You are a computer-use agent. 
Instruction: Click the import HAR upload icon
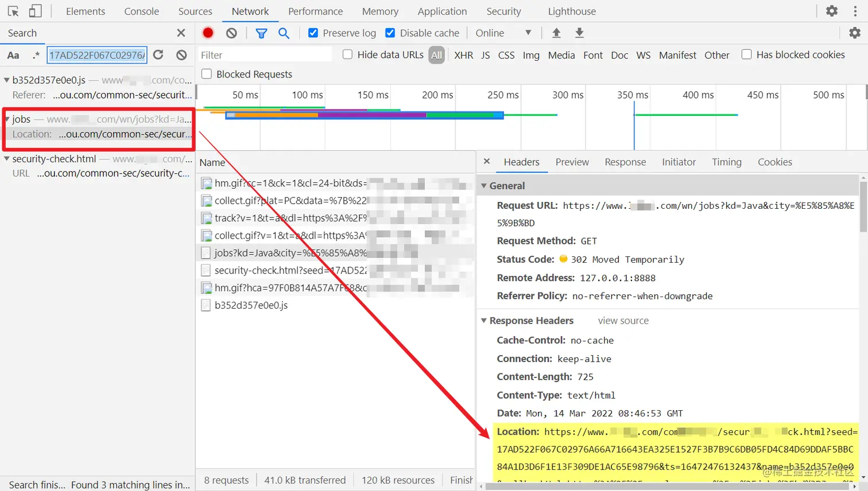[x=556, y=33]
